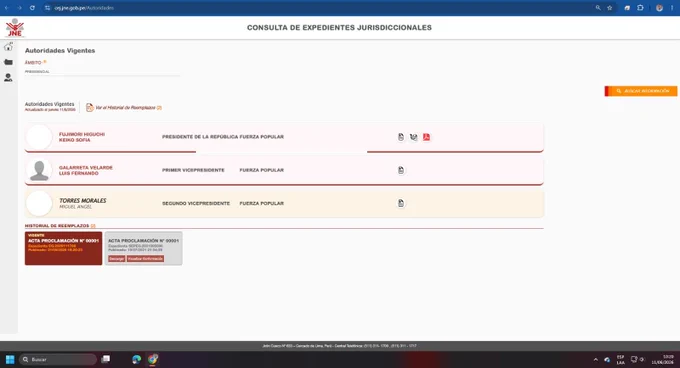Open the home icon in left sidebar
This screenshot has width=680, height=368.
(8, 46)
